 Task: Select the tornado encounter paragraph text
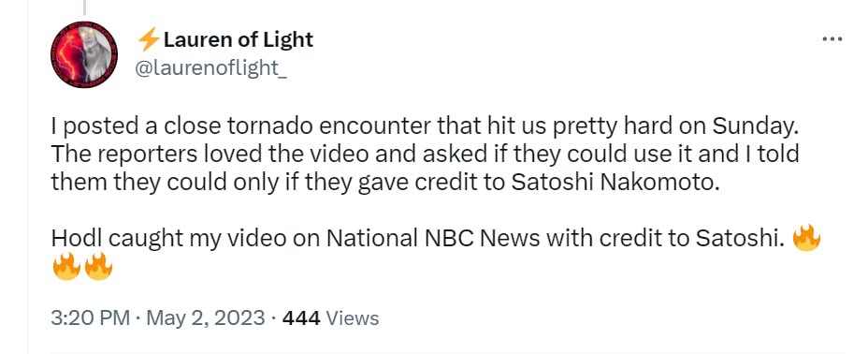tap(426, 154)
